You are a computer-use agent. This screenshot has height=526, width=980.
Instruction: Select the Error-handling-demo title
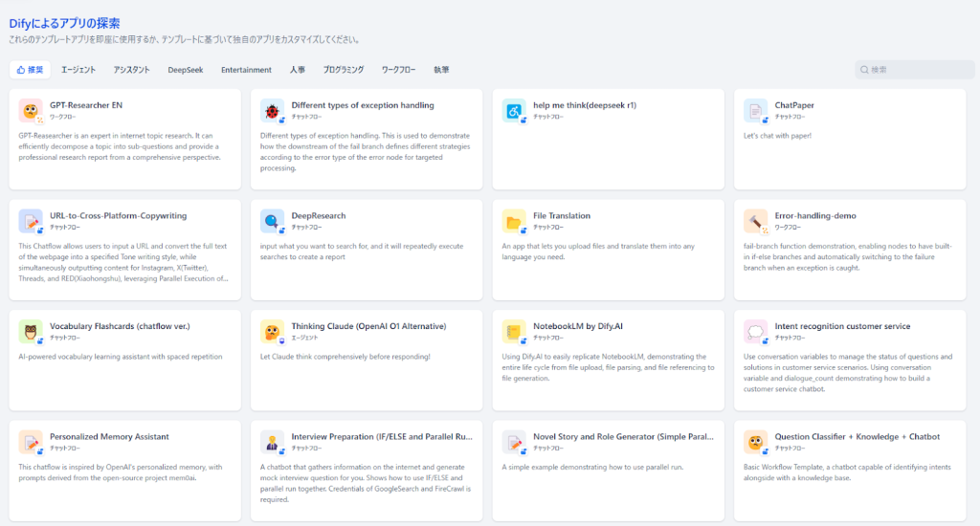(815, 215)
